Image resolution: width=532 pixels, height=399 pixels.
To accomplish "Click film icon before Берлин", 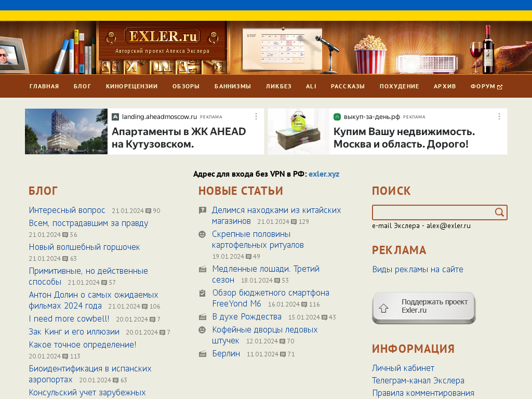I will coord(202,354).
